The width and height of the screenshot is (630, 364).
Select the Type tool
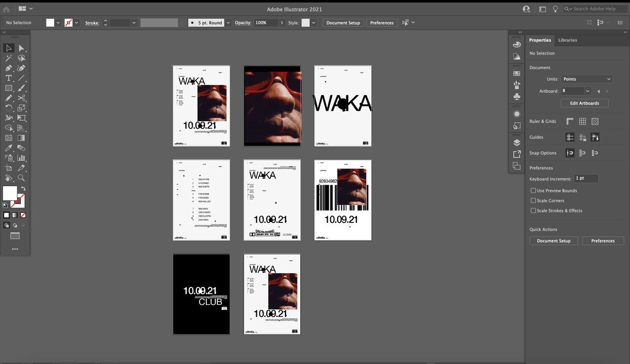(9, 78)
